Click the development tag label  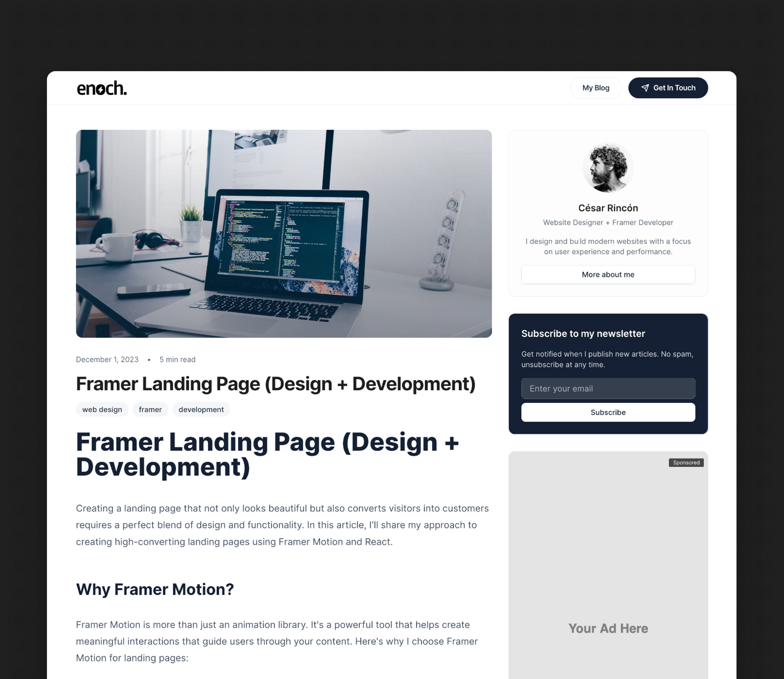(x=201, y=409)
